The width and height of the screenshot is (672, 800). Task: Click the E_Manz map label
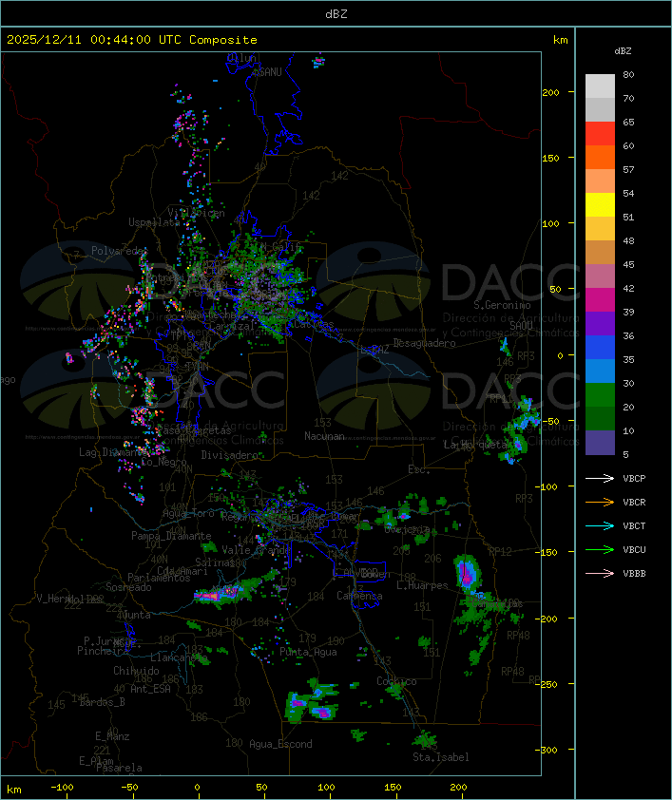(x=112, y=736)
